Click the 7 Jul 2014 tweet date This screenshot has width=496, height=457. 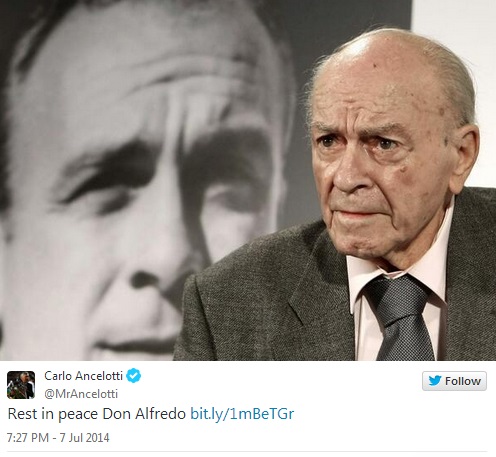click(x=84, y=437)
